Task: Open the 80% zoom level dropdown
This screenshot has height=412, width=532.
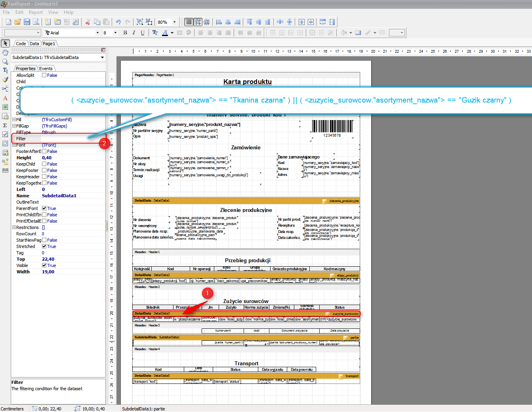Action: [x=174, y=22]
